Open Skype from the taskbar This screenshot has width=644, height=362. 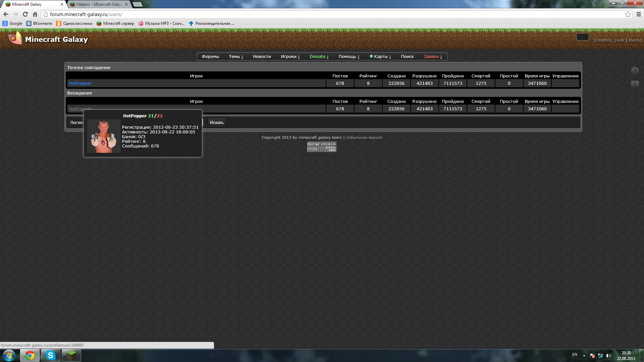(x=51, y=355)
